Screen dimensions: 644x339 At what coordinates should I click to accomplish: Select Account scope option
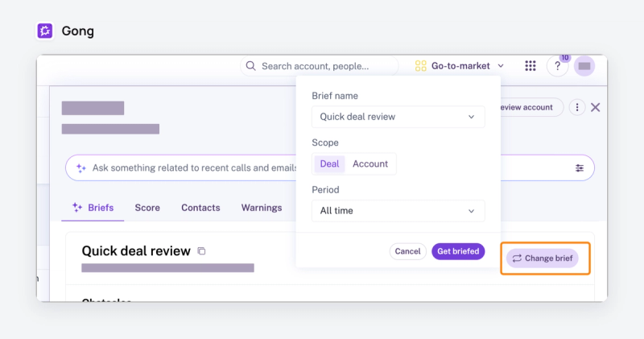click(370, 164)
